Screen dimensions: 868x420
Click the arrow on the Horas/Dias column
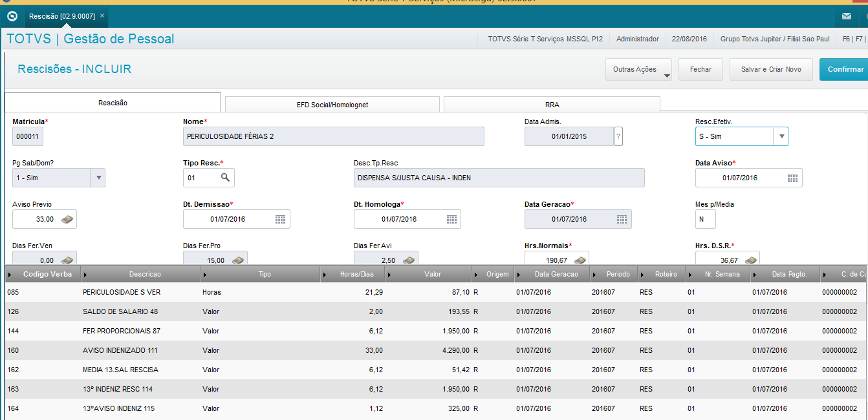click(325, 275)
